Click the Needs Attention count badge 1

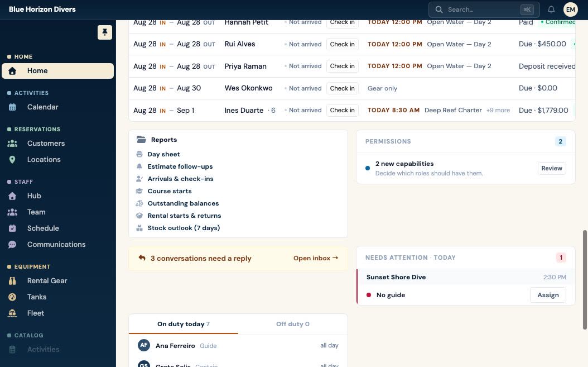pyautogui.click(x=561, y=258)
